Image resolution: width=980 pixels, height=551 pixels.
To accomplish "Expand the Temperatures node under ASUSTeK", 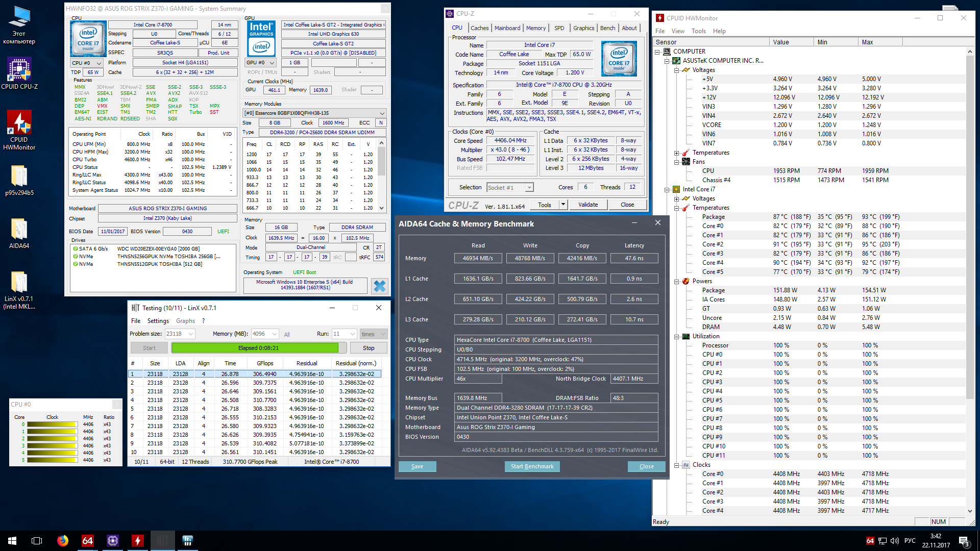I will 677,153.
